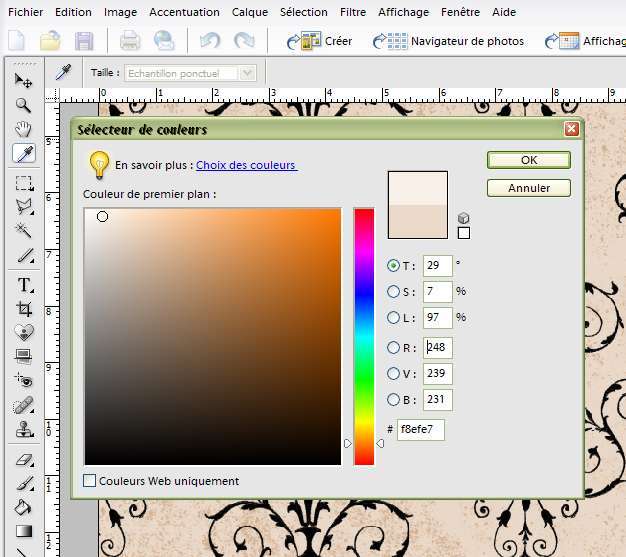This screenshot has height=557, width=626.
Task: Click the Annuler button
Action: (x=529, y=188)
